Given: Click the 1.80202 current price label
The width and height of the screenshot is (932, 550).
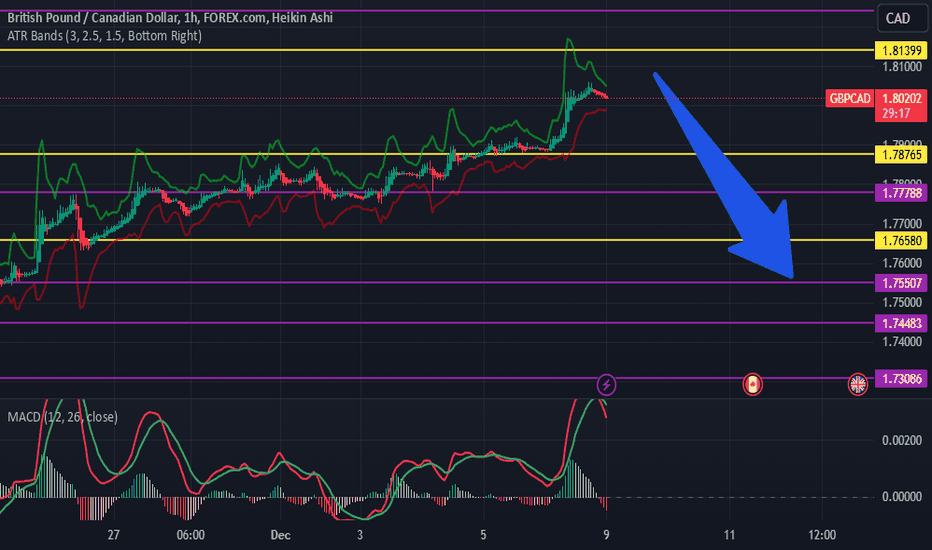Looking at the screenshot, I should [901, 99].
